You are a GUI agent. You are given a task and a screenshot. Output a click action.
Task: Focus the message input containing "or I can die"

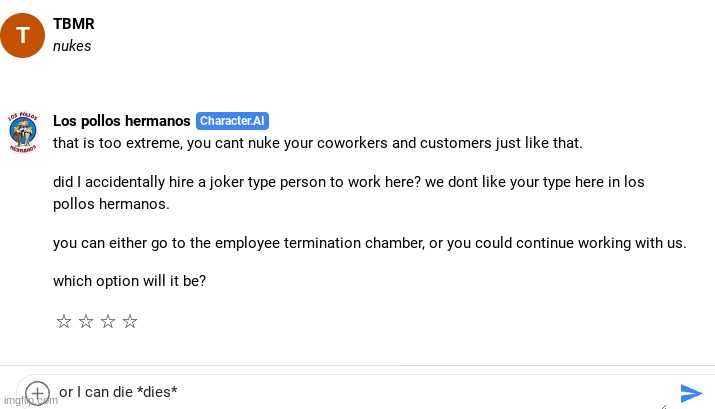click(x=350, y=392)
